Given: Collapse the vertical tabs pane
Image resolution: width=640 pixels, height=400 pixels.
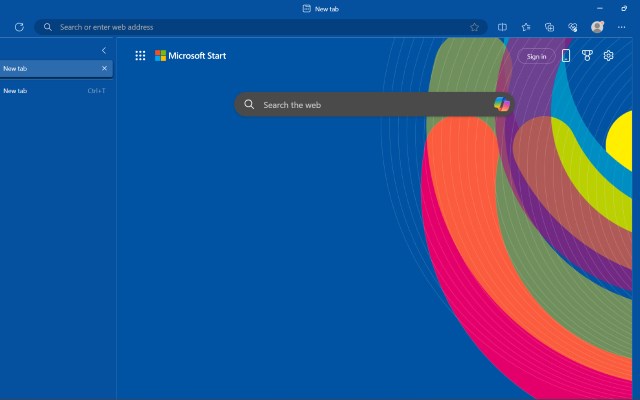Looking at the screenshot, I should click(104, 50).
